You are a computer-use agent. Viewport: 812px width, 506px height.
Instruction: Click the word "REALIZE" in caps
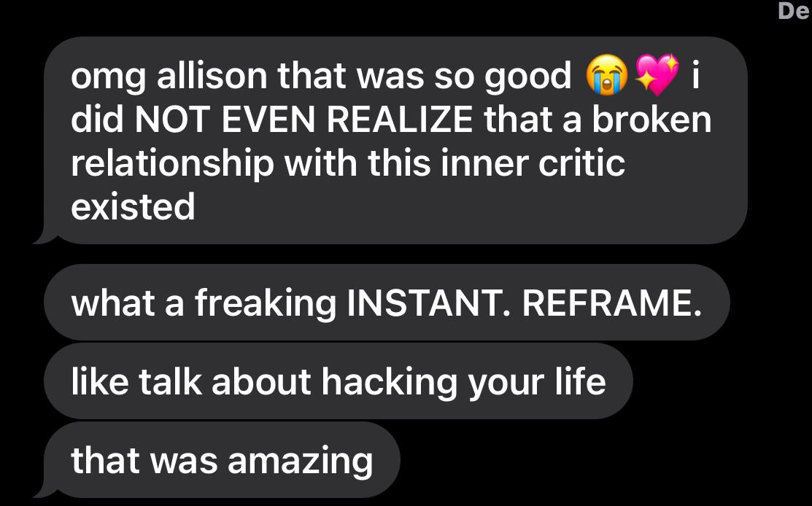[400, 120]
